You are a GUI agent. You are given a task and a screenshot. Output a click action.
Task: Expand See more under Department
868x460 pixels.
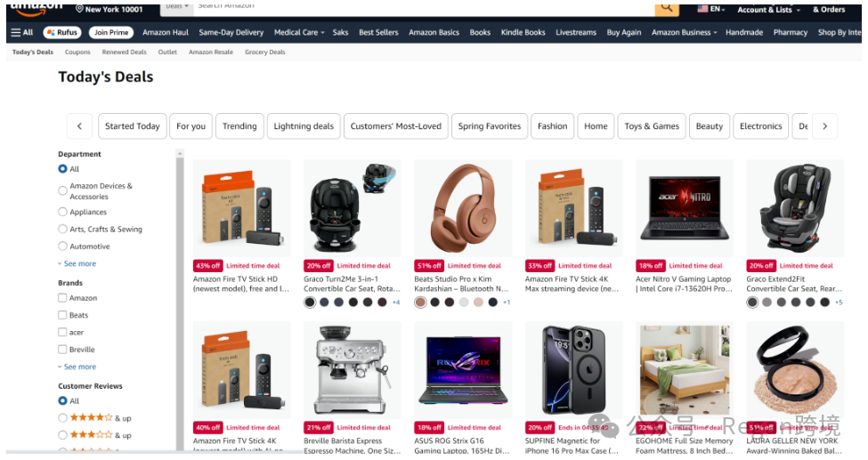click(77, 263)
